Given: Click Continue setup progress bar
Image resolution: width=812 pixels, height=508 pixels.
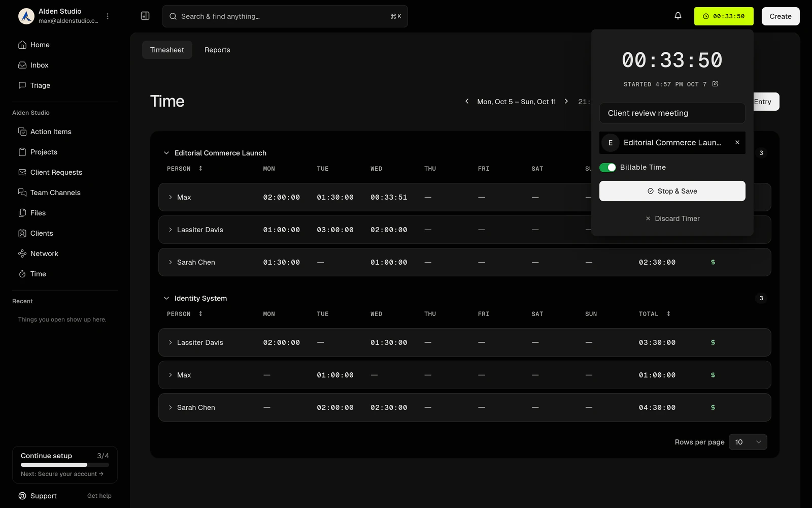Looking at the screenshot, I should pos(65,465).
